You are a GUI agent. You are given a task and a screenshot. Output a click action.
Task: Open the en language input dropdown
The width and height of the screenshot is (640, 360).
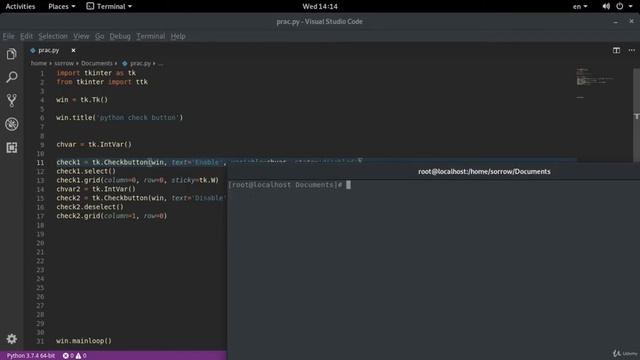coord(580,6)
